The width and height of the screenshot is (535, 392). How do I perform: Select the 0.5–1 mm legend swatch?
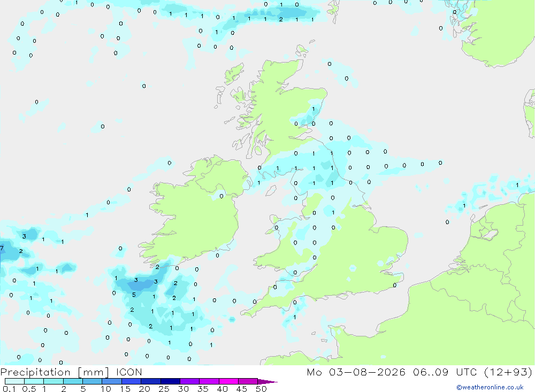click(34, 381)
